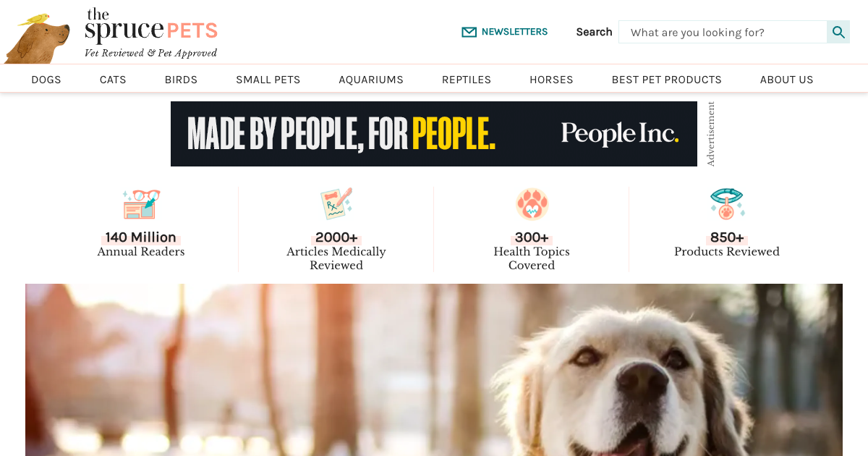This screenshot has height=456, width=868.
Task: Click the glasses icon above Annual Readers
Action: [x=141, y=204]
